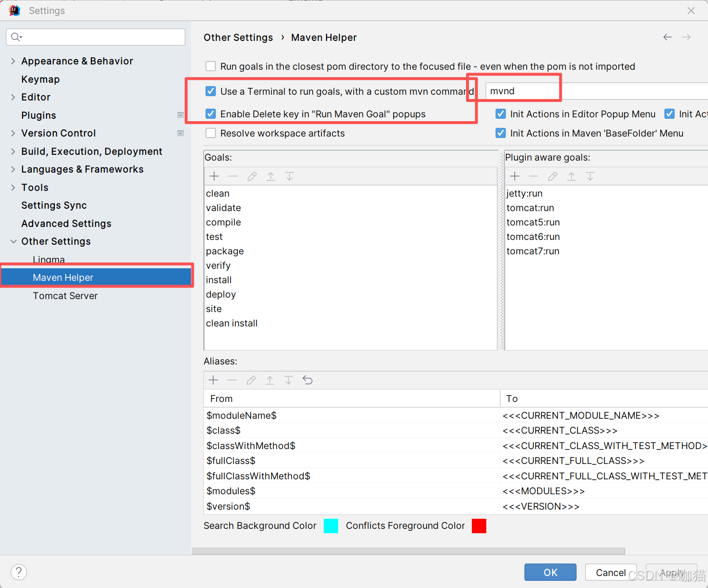
Task: Remove selected alias
Action: pos(232,380)
